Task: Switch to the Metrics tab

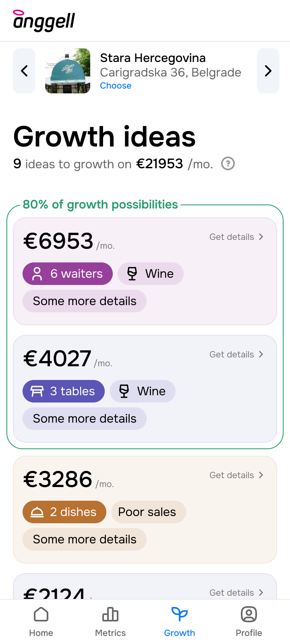Action: pyautogui.click(x=110, y=621)
